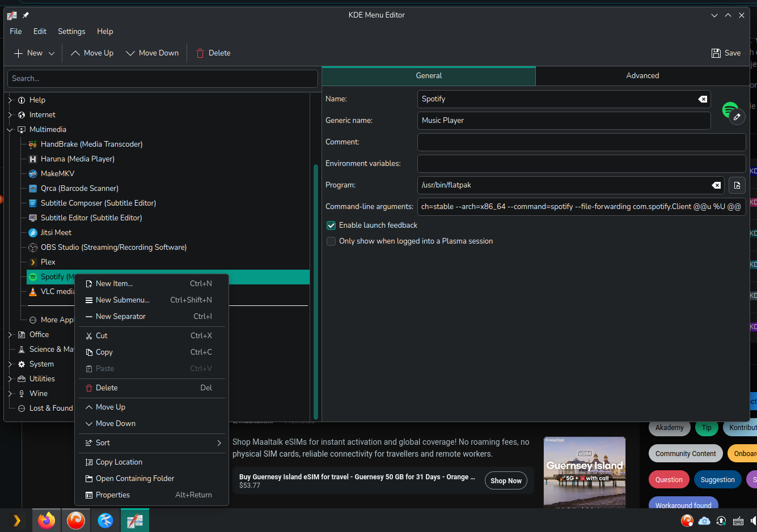Check Only show when logged into Plasma
Viewport: 757px width, 532px height.
coord(331,241)
